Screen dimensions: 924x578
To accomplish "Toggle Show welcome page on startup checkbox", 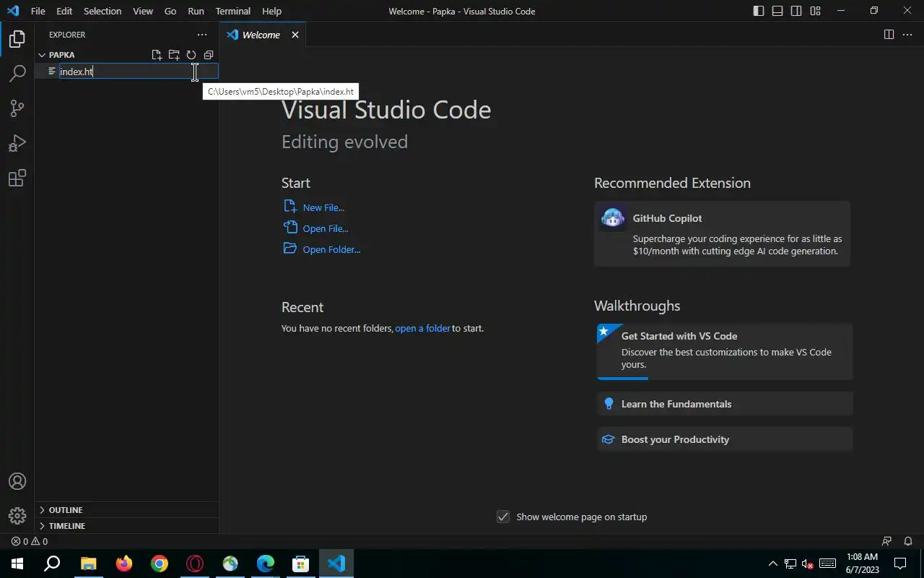I will (x=503, y=517).
